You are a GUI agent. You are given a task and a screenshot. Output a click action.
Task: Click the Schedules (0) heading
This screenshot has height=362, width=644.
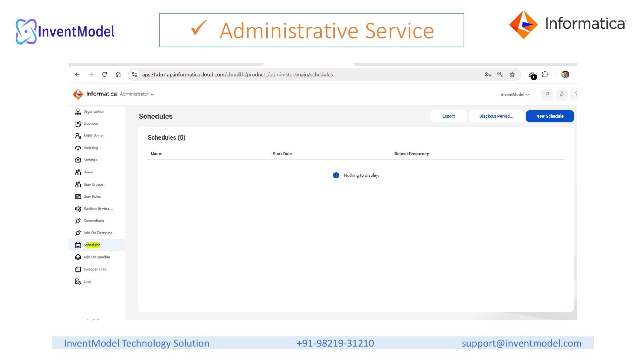(167, 137)
